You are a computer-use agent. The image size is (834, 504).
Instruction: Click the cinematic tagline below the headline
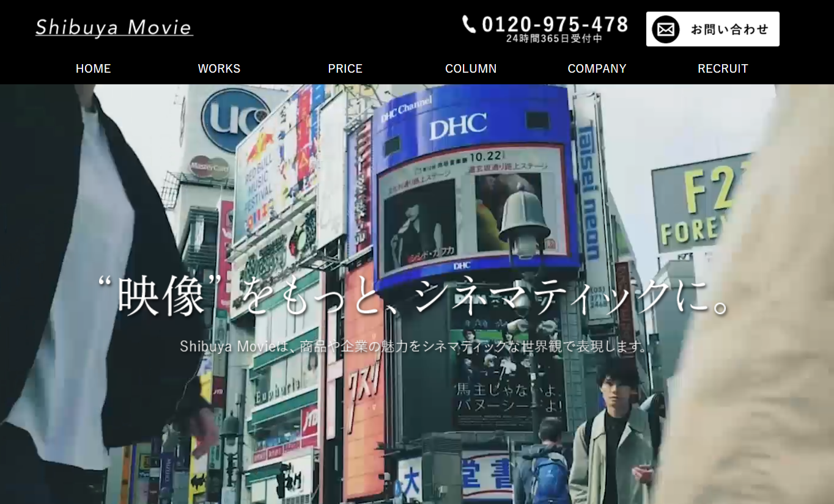[416, 346]
